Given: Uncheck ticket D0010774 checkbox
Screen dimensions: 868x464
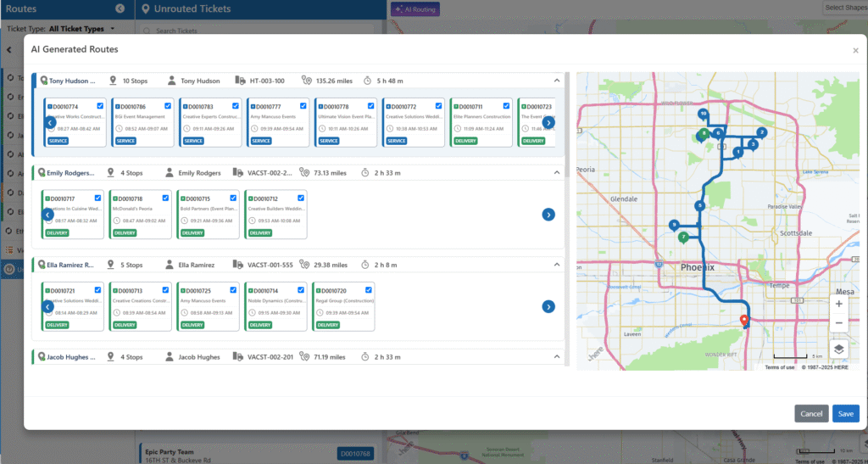Looking at the screenshot, I should (x=100, y=106).
